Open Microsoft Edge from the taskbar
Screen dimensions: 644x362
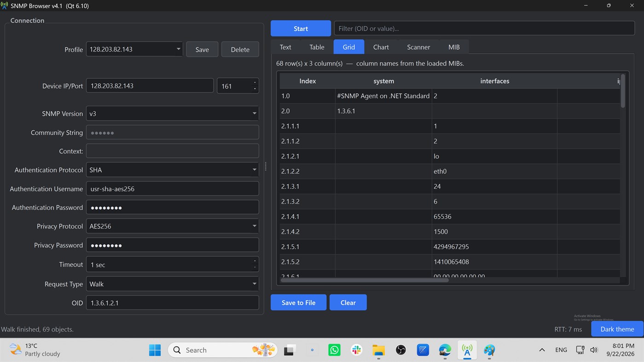pyautogui.click(x=445, y=350)
